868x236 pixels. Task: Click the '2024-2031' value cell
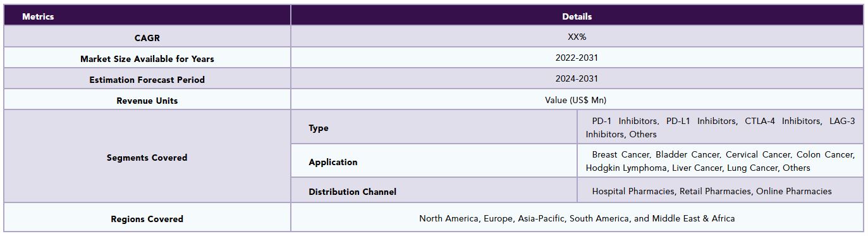click(577, 78)
